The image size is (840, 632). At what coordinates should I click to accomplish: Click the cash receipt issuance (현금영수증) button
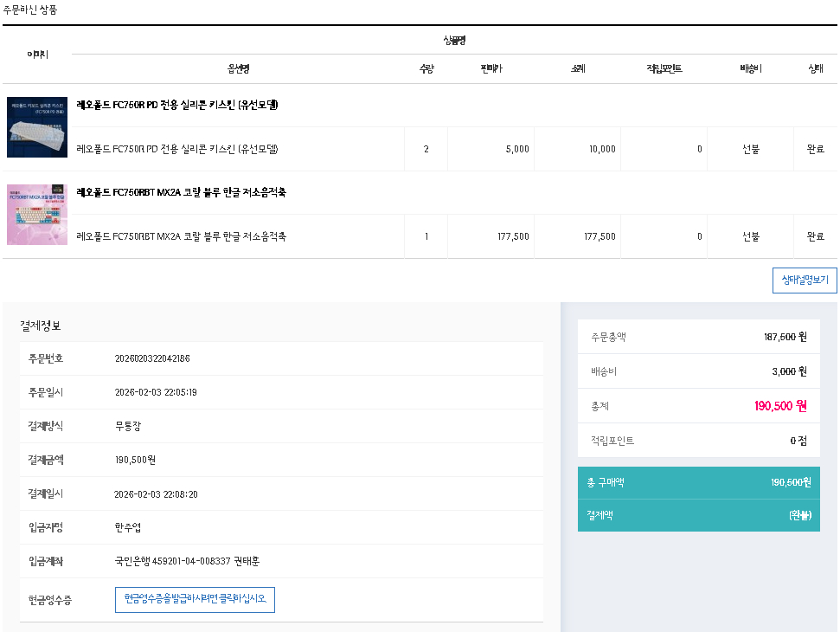point(195,599)
